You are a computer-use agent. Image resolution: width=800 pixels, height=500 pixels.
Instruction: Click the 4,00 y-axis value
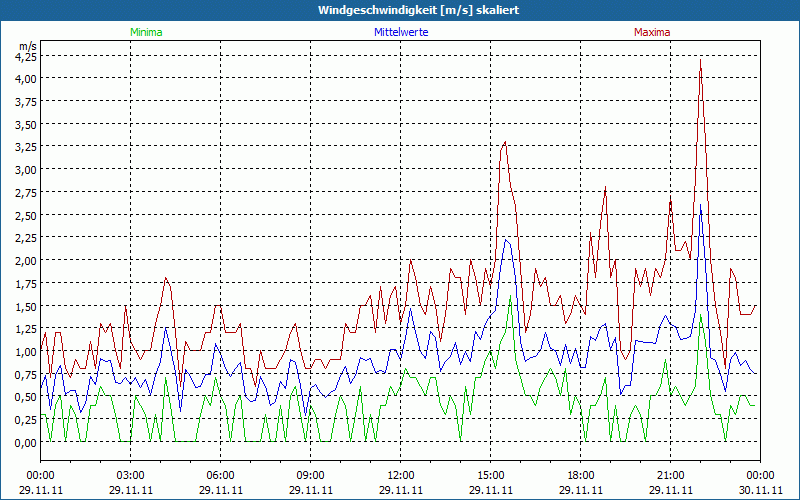26,79
